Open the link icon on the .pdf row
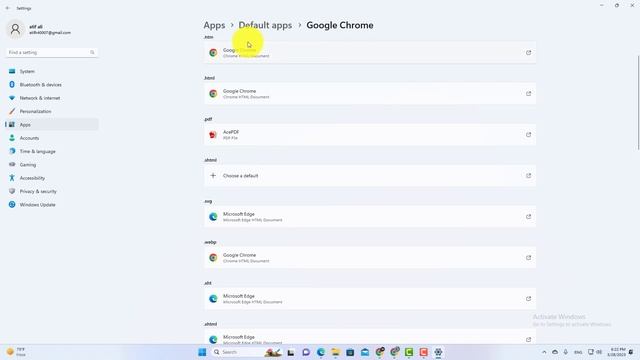The height and width of the screenshot is (360, 640). coord(529,135)
